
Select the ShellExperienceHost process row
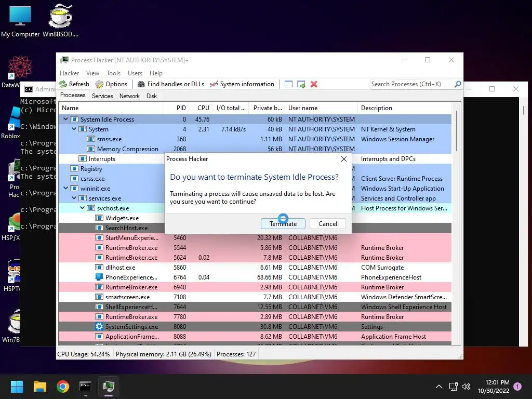pyautogui.click(x=255, y=307)
